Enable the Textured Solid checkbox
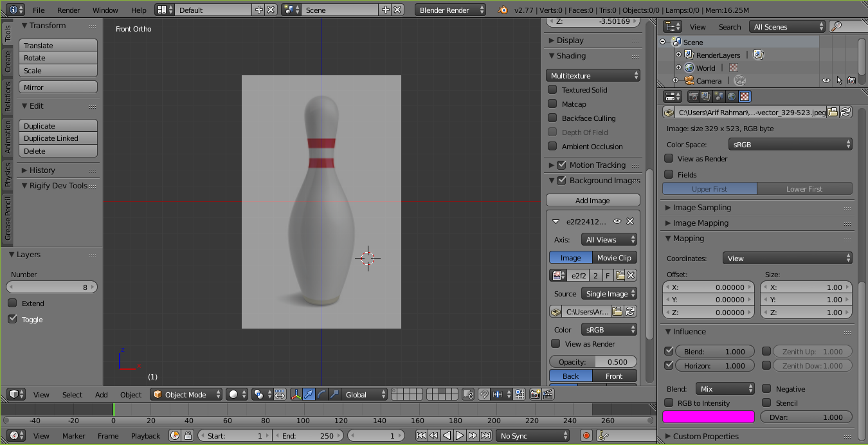The width and height of the screenshot is (868, 445). 552,90
